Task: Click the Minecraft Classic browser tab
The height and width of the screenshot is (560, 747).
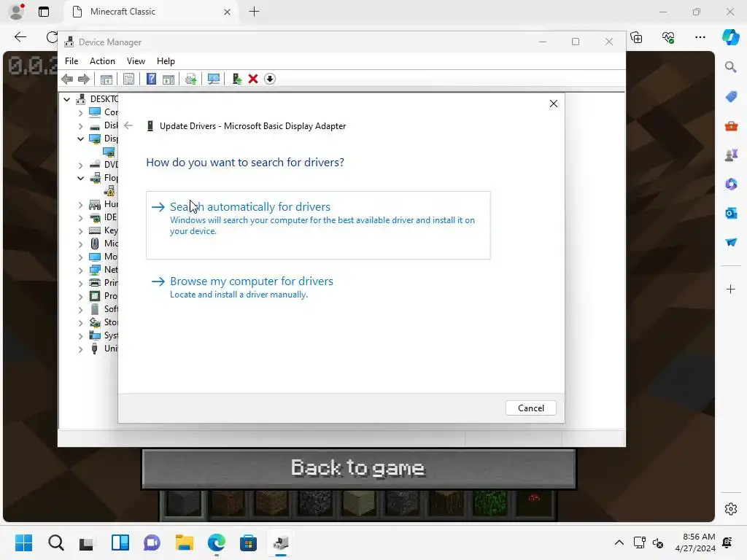Action: coord(152,12)
